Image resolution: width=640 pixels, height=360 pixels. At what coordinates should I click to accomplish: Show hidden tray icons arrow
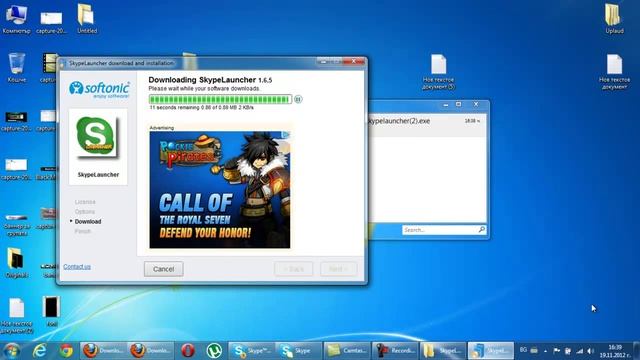pos(546,351)
